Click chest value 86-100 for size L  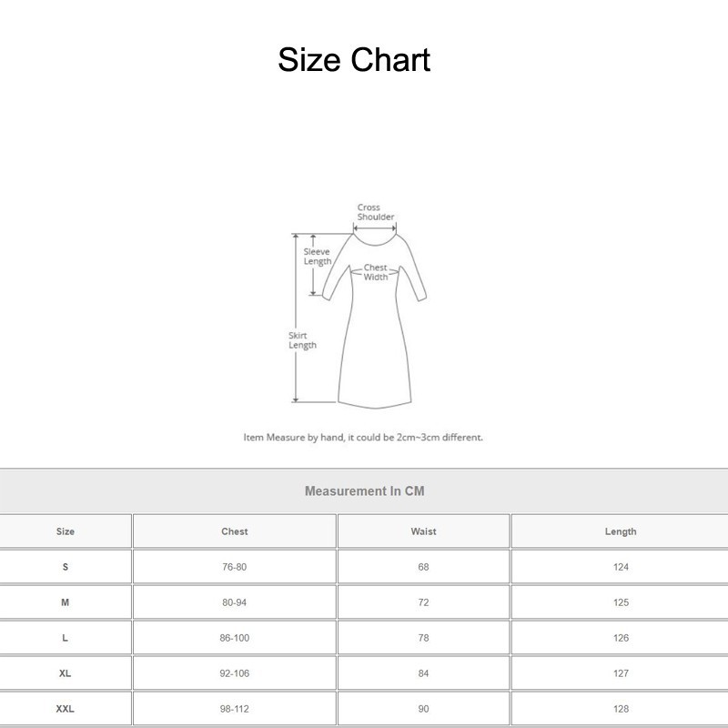tap(235, 638)
